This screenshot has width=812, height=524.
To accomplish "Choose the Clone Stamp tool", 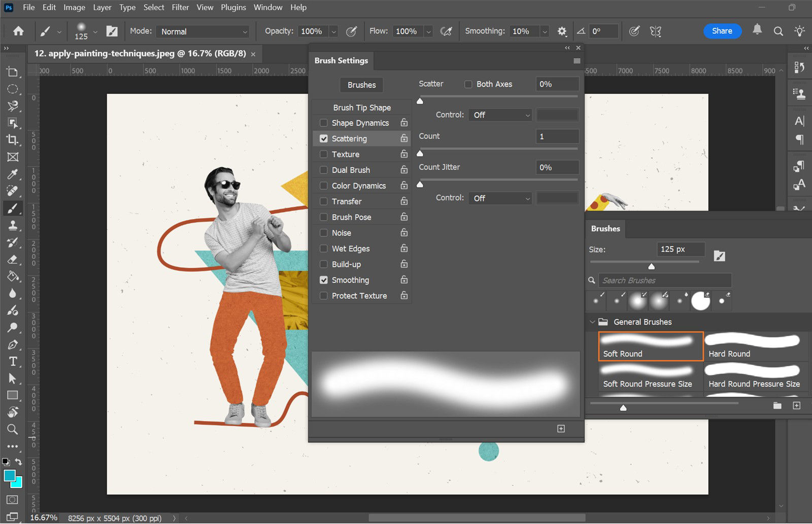I will pyautogui.click(x=13, y=225).
